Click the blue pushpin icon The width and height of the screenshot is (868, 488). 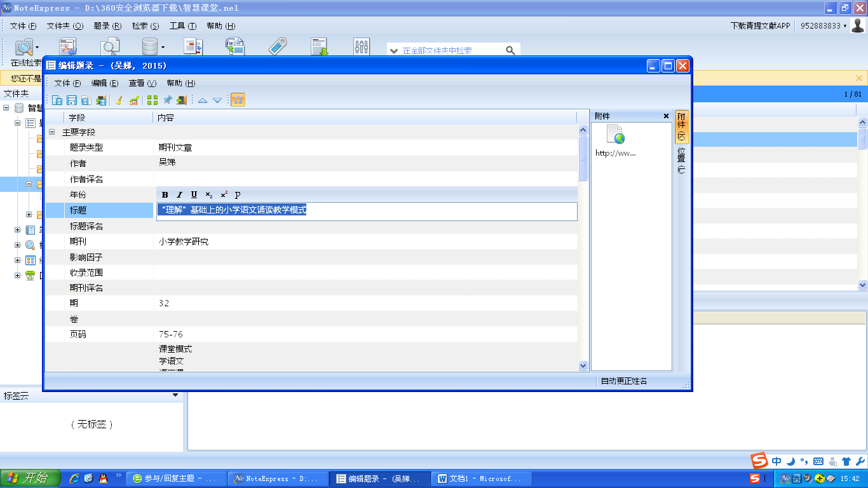pyautogui.click(x=168, y=100)
